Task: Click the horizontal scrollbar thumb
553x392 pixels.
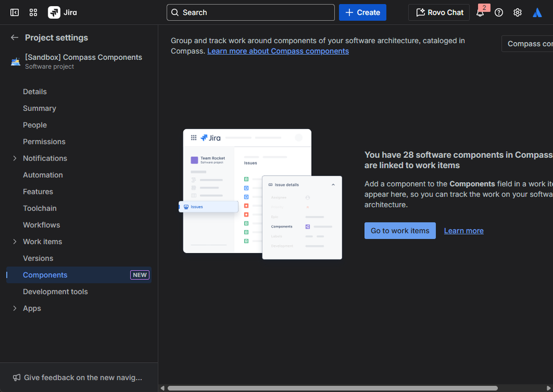Action: [x=333, y=388]
